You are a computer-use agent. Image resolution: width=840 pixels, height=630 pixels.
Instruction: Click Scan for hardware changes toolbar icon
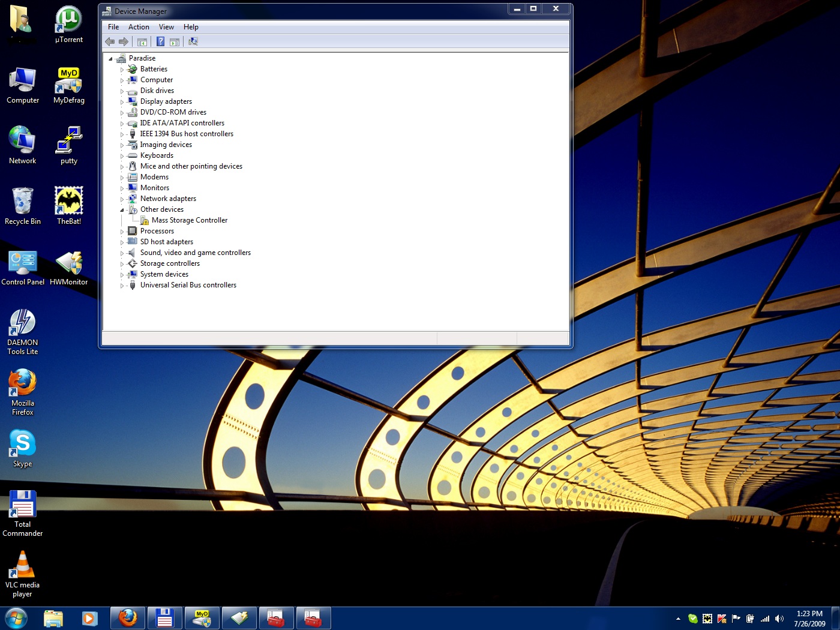pyautogui.click(x=193, y=41)
